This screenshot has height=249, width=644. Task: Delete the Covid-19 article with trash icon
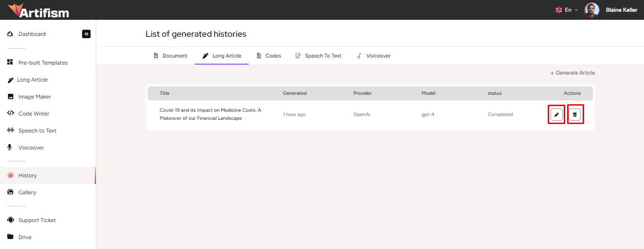point(575,115)
